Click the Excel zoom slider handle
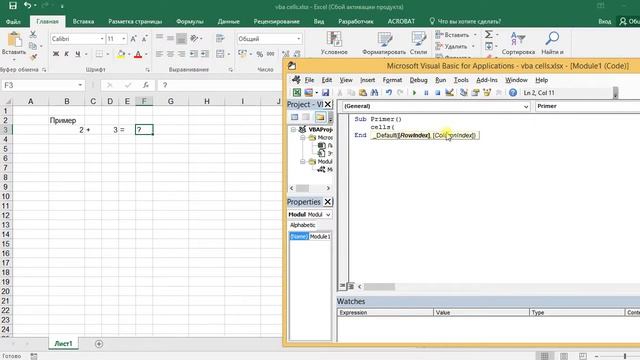 pyautogui.click(x=625, y=356)
